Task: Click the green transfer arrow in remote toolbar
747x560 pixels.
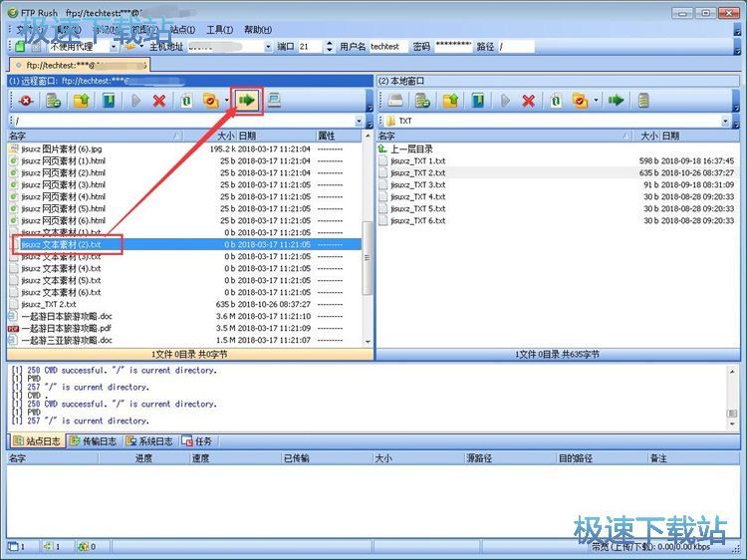Action: coord(246,100)
